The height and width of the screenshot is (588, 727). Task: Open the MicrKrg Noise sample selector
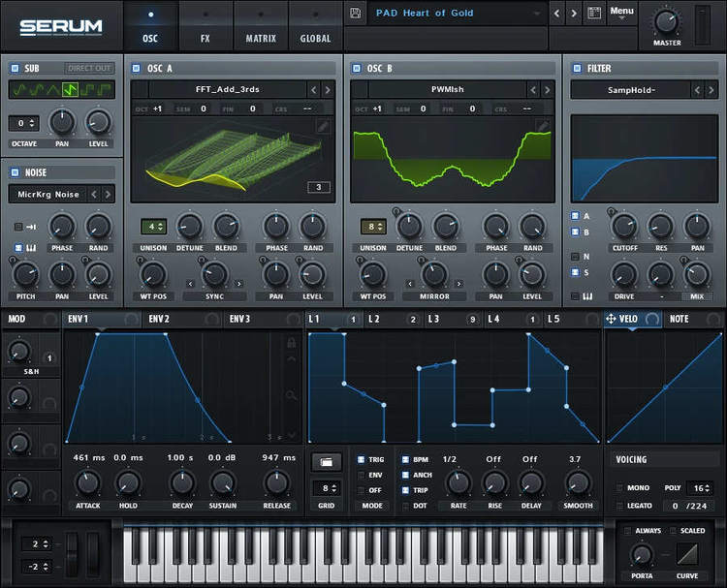(48, 194)
